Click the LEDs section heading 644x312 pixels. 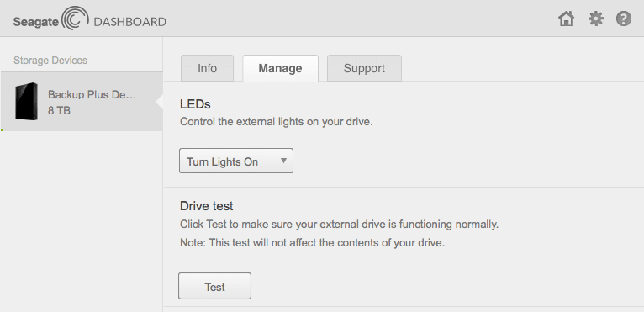click(x=195, y=104)
